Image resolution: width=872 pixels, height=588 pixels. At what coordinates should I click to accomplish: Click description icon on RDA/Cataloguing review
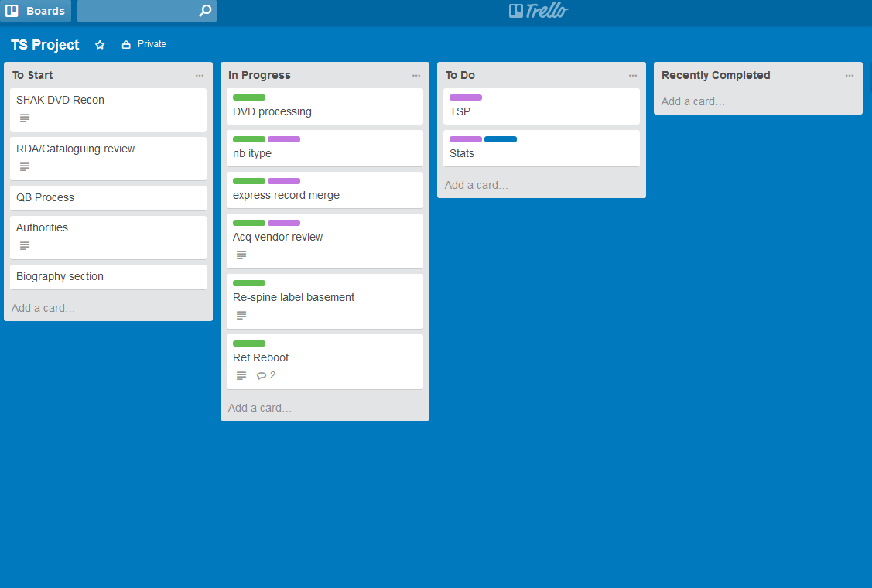[x=25, y=167]
